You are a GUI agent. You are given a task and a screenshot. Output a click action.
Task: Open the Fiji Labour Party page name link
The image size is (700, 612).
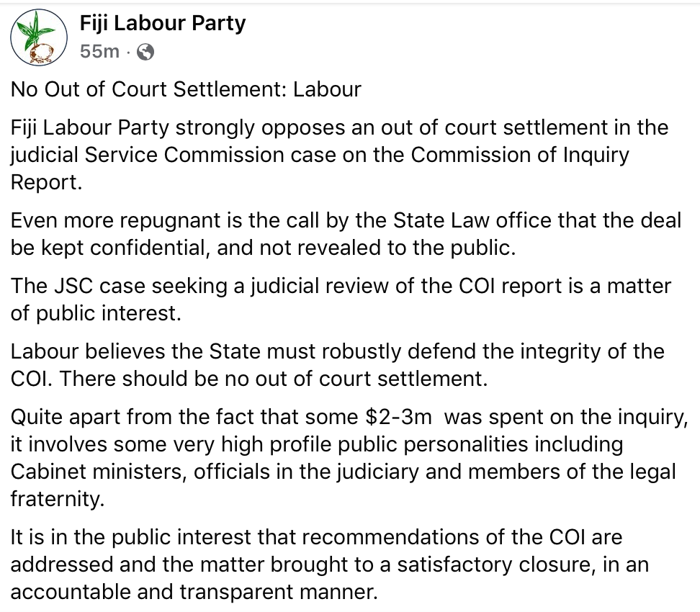[x=162, y=23]
